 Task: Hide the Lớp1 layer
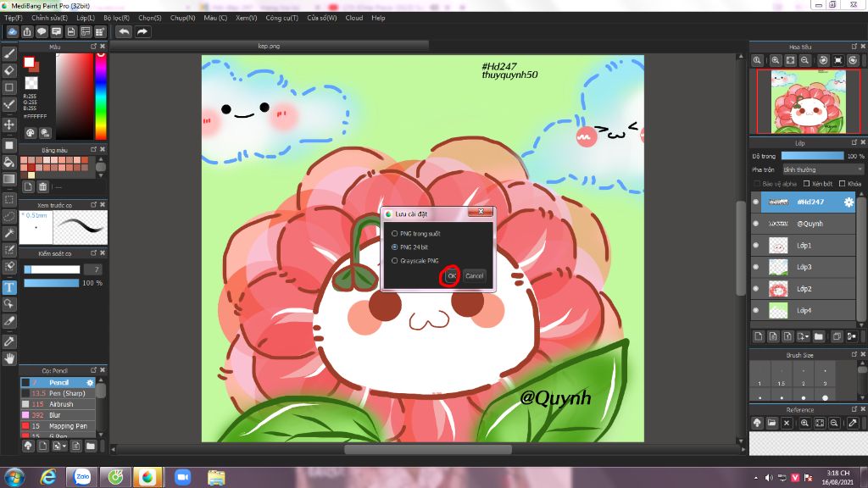pos(756,245)
